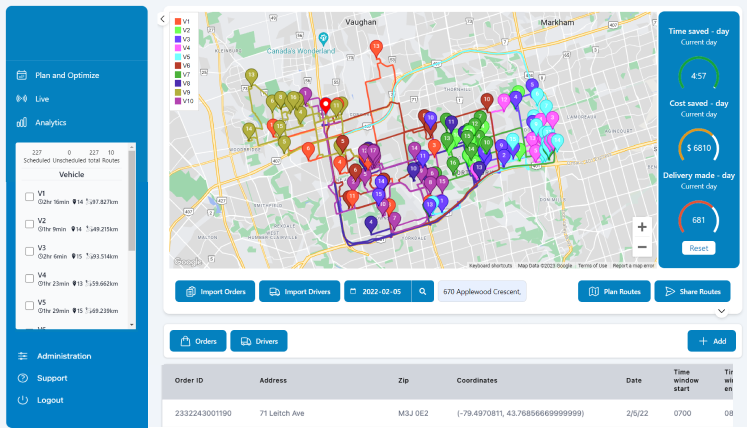Zoom in on the map
This screenshot has height=428, width=747.
[x=642, y=226]
